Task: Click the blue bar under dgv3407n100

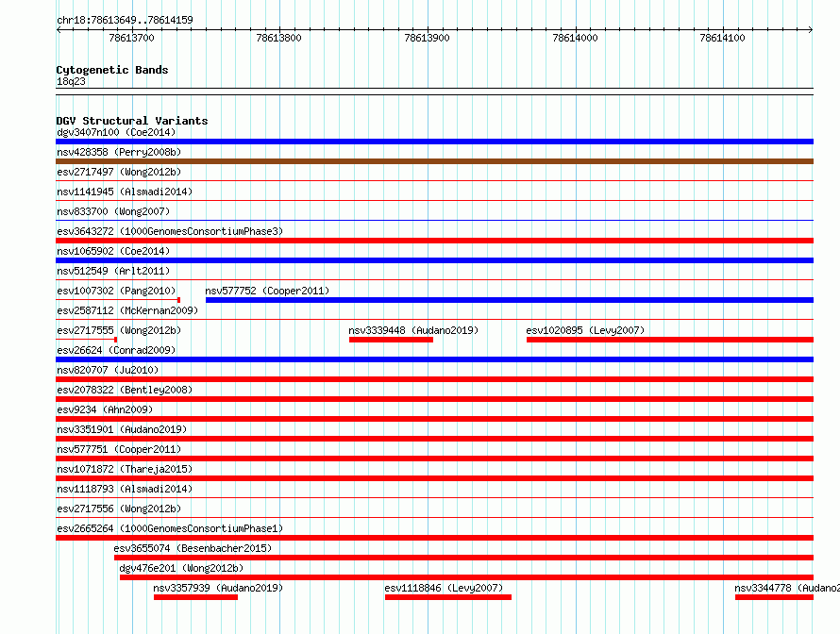Action: point(434,142)
